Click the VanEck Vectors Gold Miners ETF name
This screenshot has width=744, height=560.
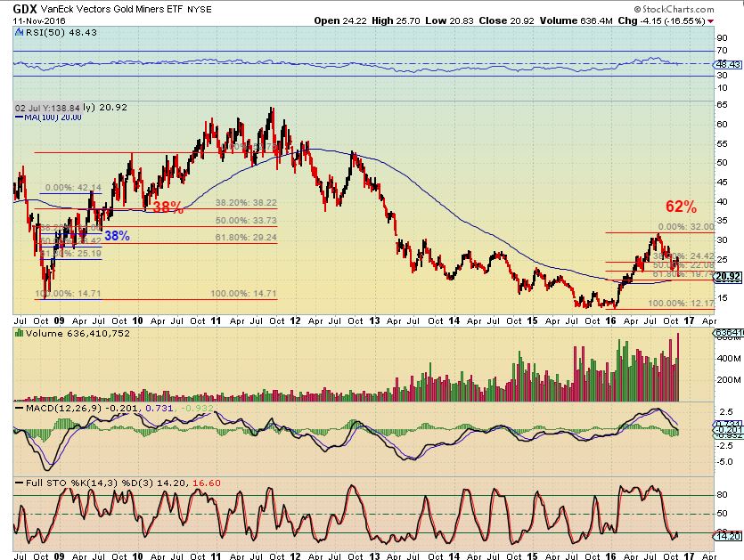tap(111, 9)
